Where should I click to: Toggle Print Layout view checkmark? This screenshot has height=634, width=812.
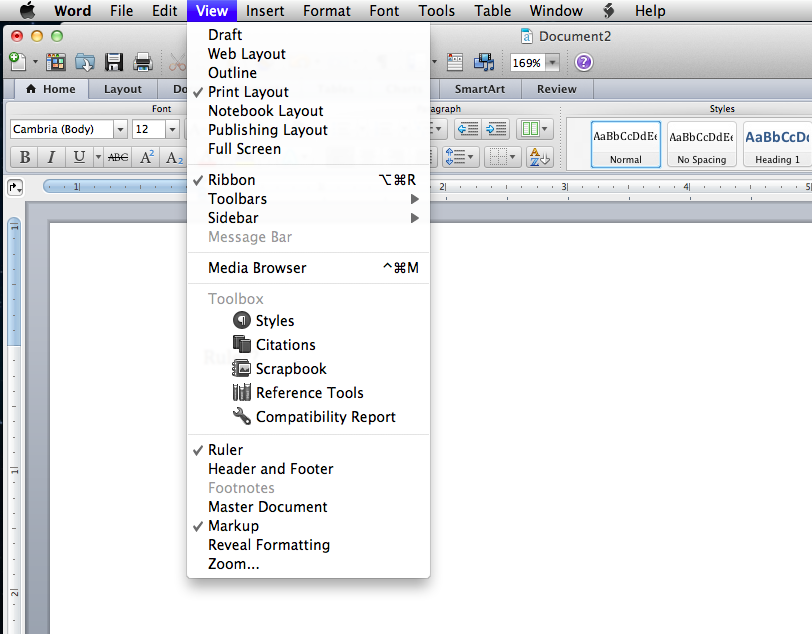point(308,92)
